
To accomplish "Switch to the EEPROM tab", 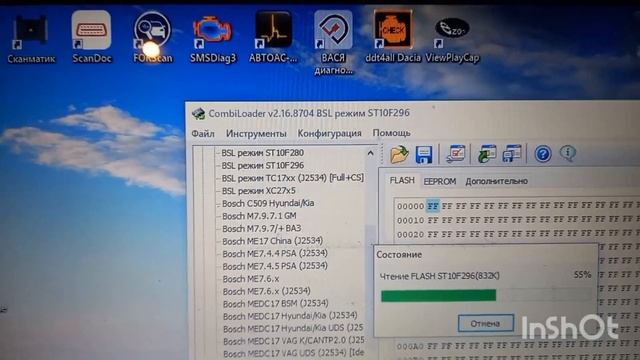I will point(440,181).
